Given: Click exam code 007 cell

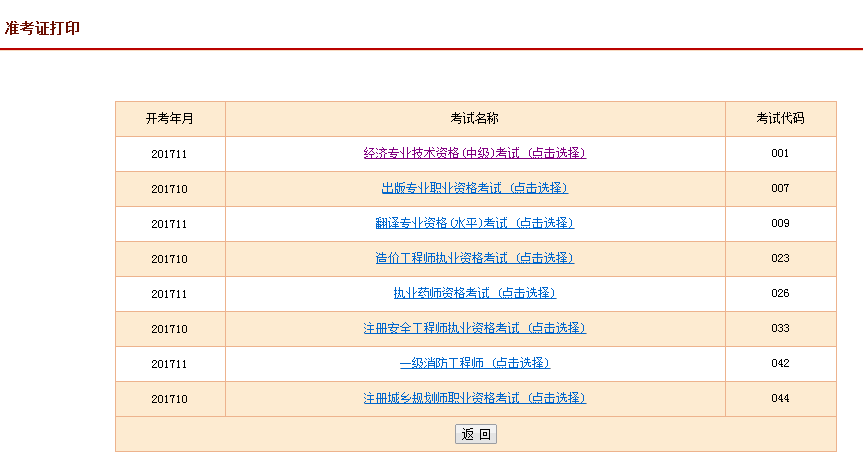Looking at the screenshot, I should [x=780, y=188].
